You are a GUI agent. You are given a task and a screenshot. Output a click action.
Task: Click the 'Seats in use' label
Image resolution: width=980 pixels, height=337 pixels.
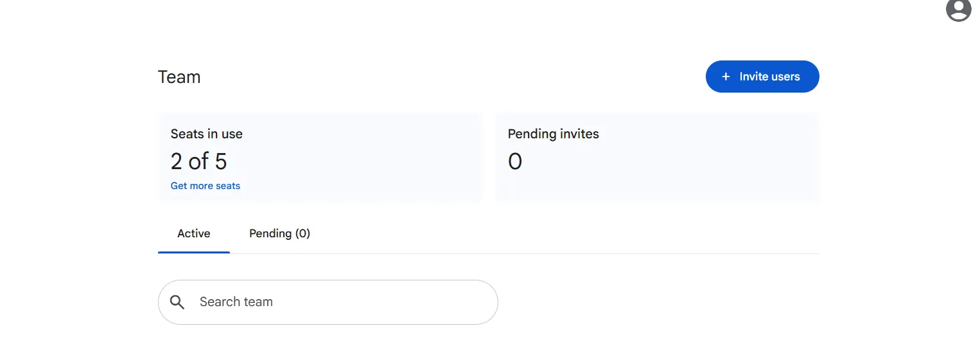point(207,134)
